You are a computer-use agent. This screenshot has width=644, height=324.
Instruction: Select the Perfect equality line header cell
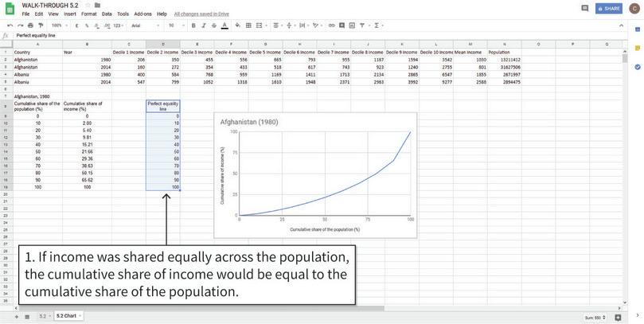162,106
